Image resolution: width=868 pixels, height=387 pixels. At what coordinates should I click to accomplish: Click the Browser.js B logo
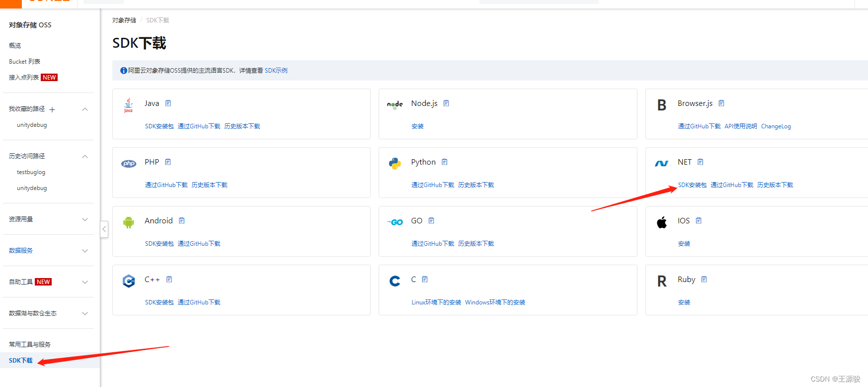[x=662, y=105]
